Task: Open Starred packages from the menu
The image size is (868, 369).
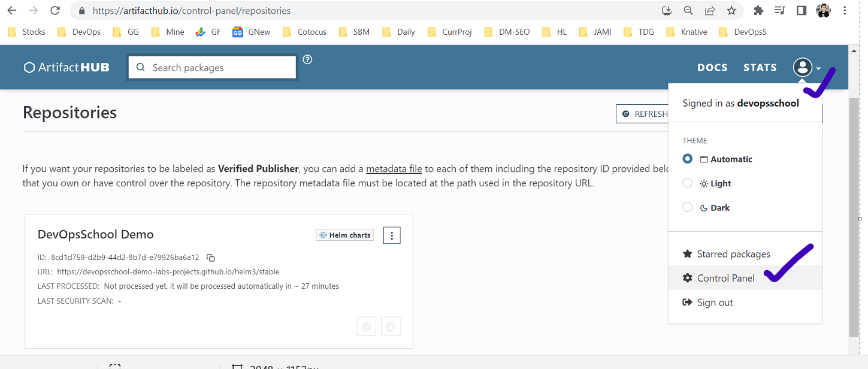Action: pos(733,254)
